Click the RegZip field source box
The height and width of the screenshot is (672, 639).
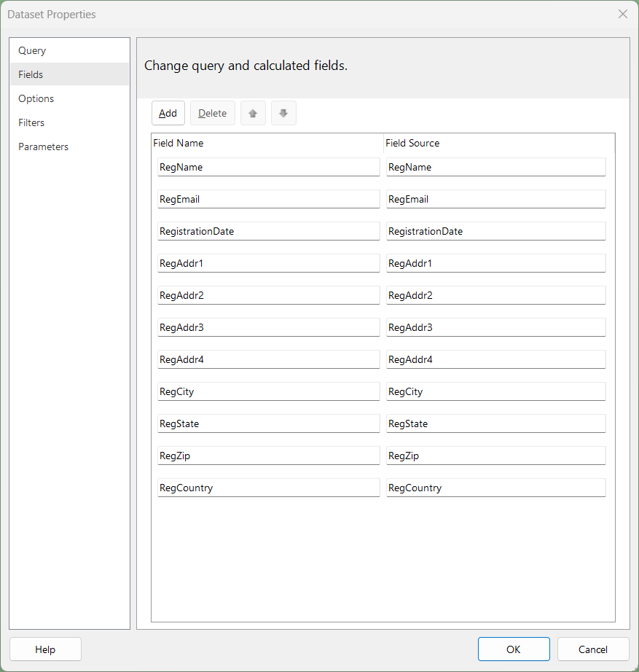pyautogui.click(x=496, y=456)
